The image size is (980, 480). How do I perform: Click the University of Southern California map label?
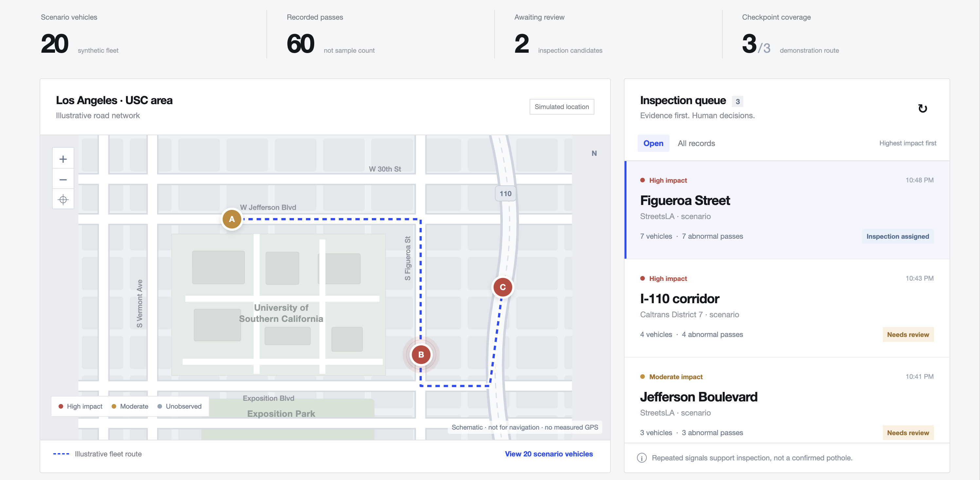pos(281,313)
